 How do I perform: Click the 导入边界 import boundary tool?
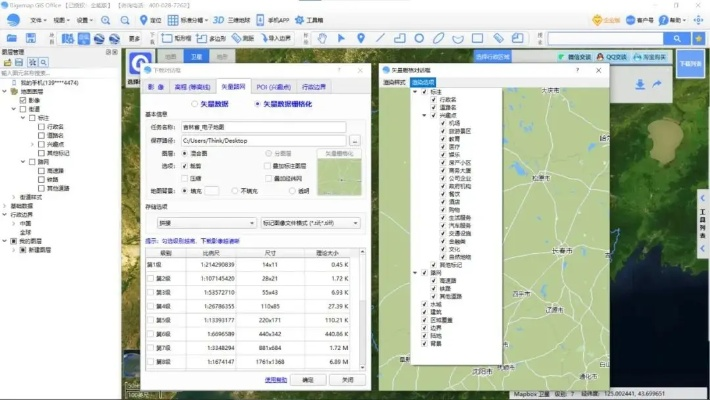pyautogui.click(x=276, y=38)
